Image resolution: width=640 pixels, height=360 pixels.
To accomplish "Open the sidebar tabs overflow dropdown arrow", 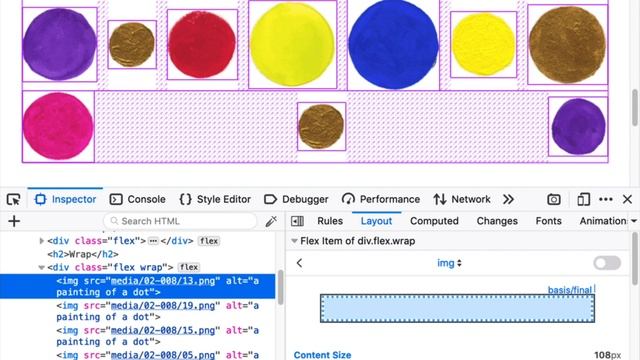I will [634, 221].
